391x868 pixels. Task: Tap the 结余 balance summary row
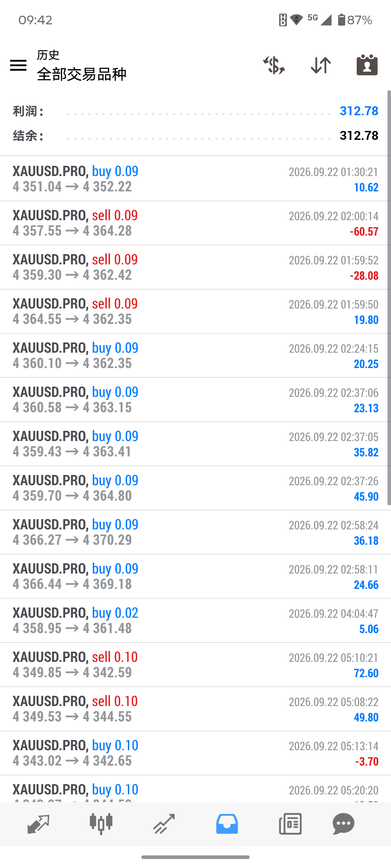(195, 136)
